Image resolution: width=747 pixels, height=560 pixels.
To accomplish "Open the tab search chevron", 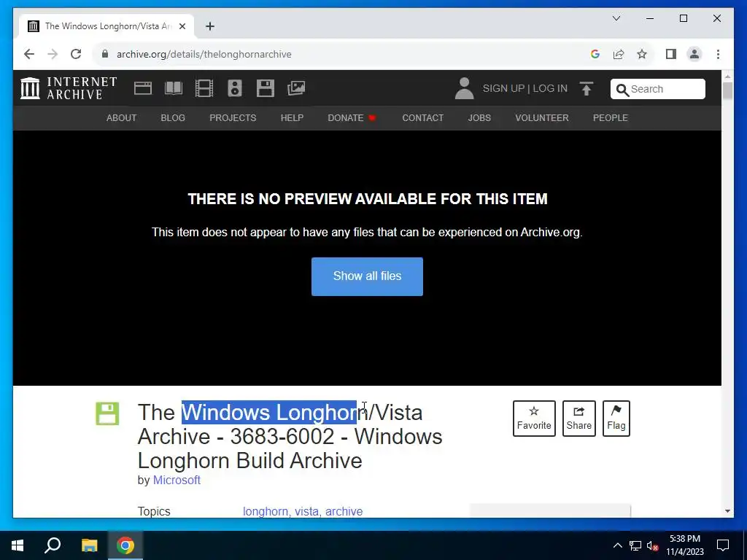I will (x=616, y=18).
